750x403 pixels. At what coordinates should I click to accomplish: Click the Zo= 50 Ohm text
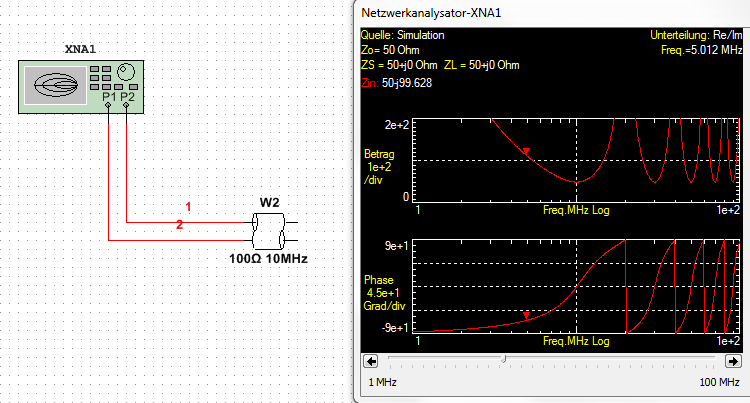click(x=390, y=50)
